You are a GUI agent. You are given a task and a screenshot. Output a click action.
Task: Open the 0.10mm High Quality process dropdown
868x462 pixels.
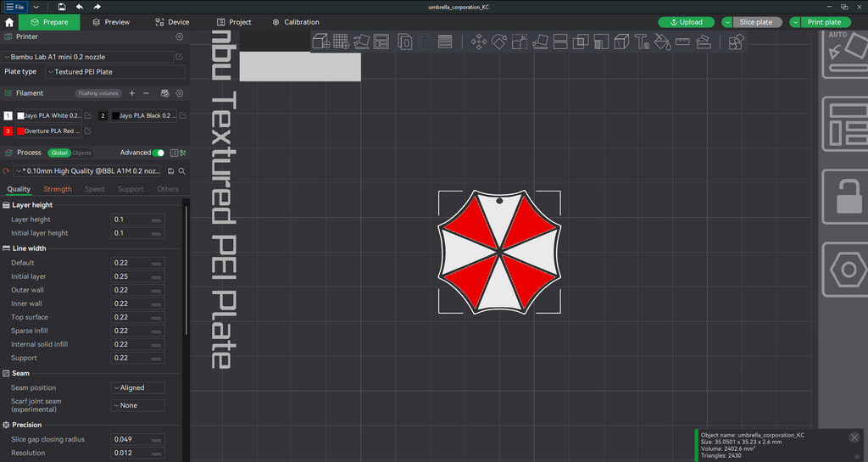point(88,171)
